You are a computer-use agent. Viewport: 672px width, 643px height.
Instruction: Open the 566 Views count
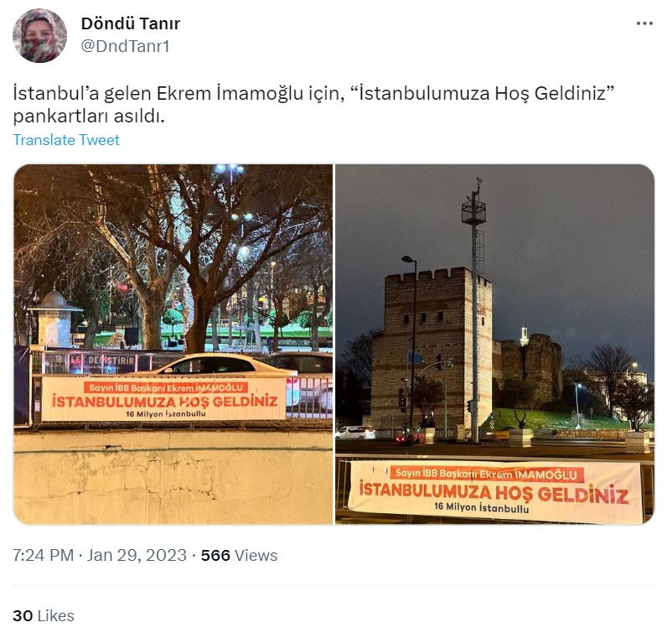(239, 555)
